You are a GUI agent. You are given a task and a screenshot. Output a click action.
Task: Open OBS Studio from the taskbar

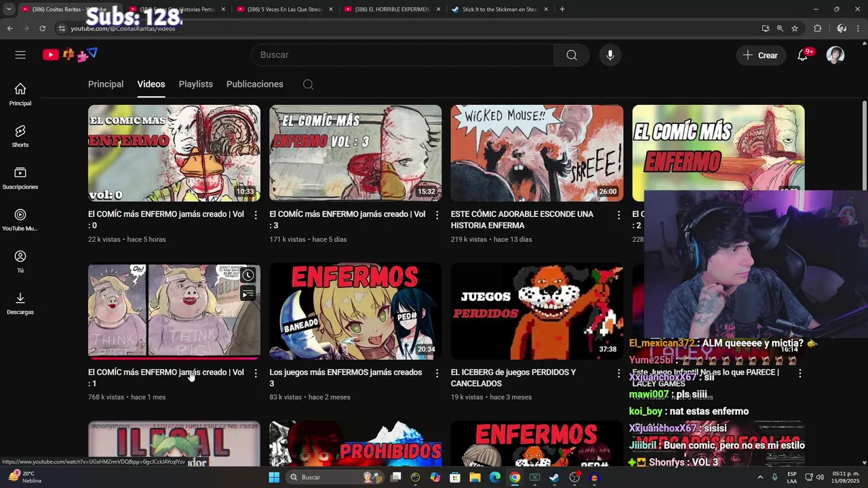coord(574,477)
